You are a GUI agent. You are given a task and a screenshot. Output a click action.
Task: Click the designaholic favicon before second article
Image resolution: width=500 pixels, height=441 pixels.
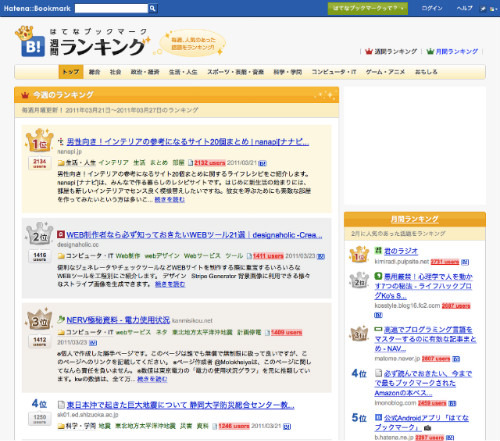(x=61, y=234)
